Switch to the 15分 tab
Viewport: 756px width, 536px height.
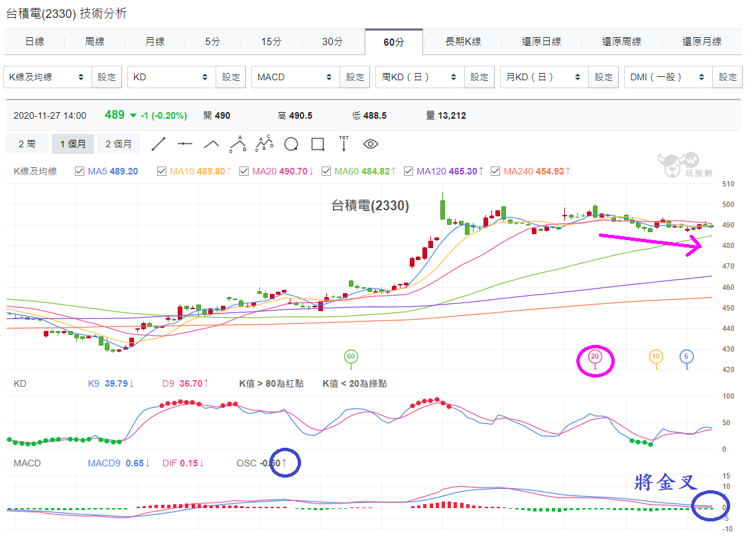[x=271, y=42]
